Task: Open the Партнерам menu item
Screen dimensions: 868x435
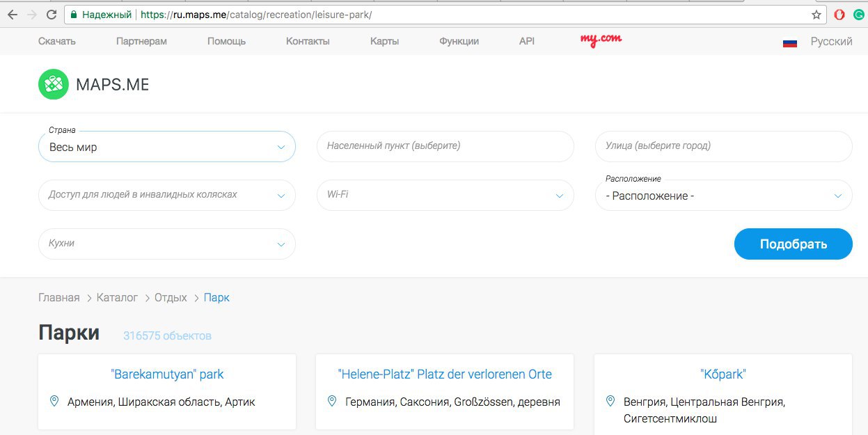Action: 141,41
